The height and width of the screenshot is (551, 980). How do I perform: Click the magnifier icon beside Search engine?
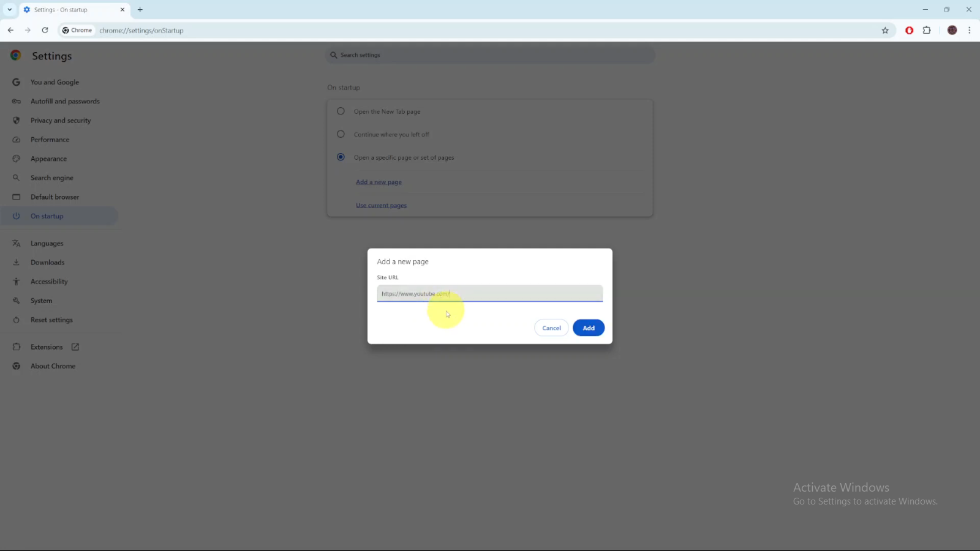pos(17,178)
